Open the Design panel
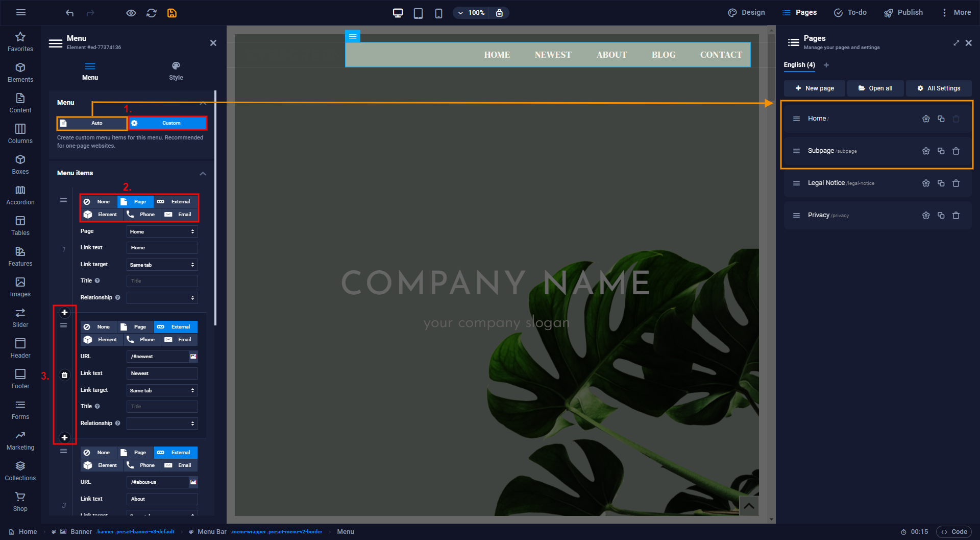 click(x=746, y=13)
